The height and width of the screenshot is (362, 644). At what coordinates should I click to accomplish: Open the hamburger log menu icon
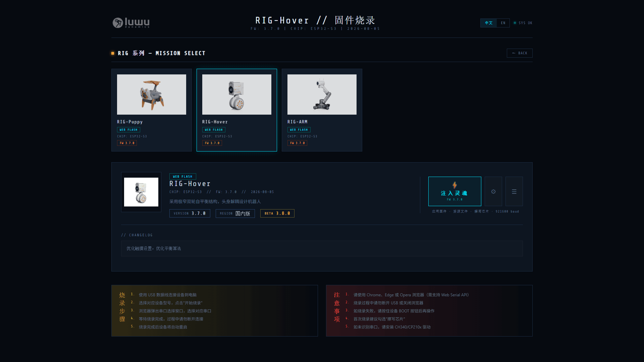(x=514, y=191)
